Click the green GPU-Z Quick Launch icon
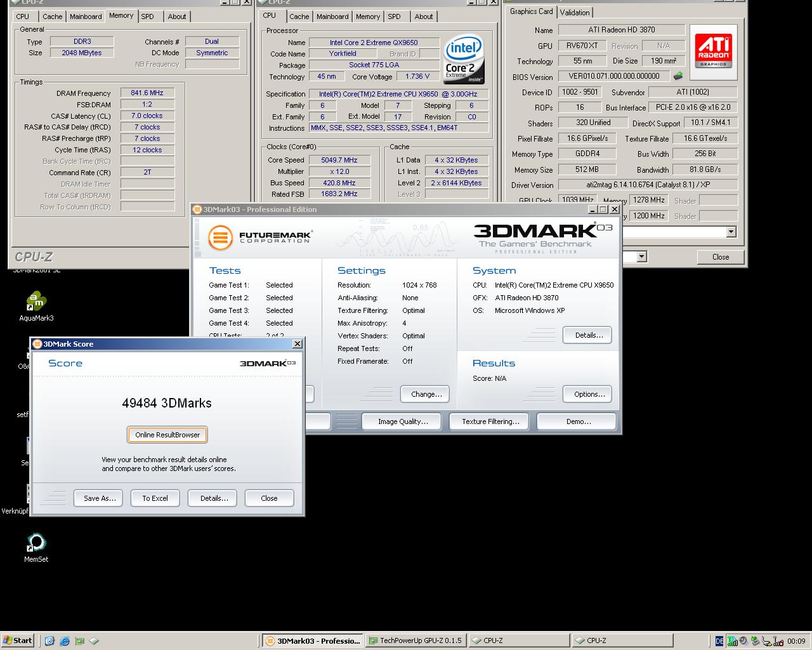 click(80, 641)
